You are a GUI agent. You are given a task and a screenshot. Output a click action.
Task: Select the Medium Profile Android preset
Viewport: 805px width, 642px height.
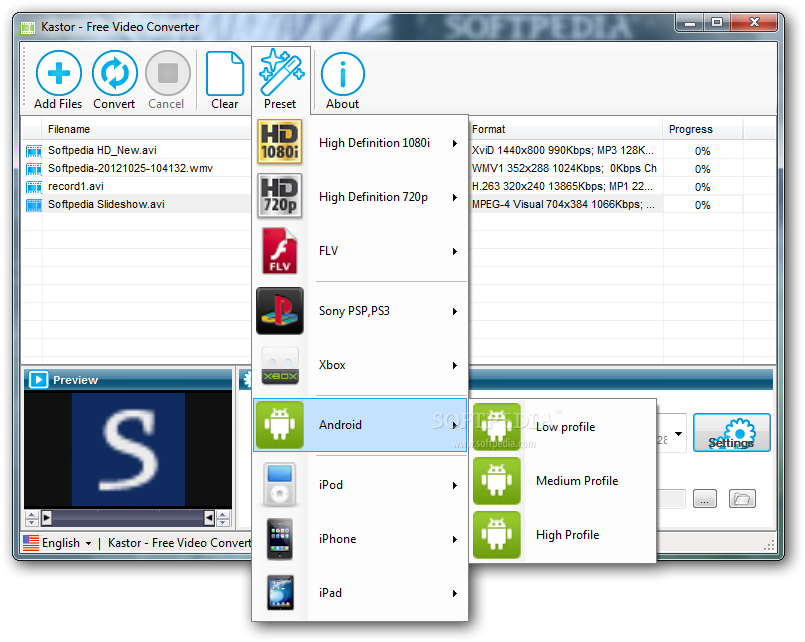(563, 481)
